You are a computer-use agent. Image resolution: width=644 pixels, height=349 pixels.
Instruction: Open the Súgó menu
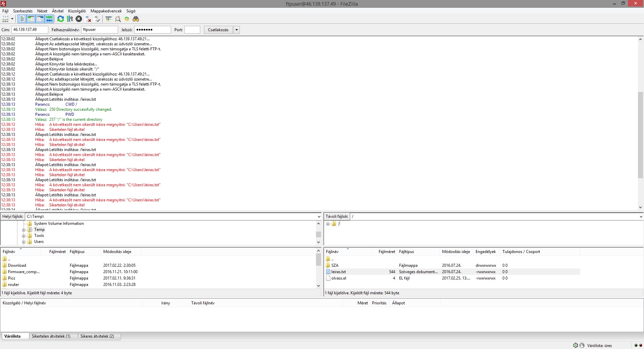point(131,11)
